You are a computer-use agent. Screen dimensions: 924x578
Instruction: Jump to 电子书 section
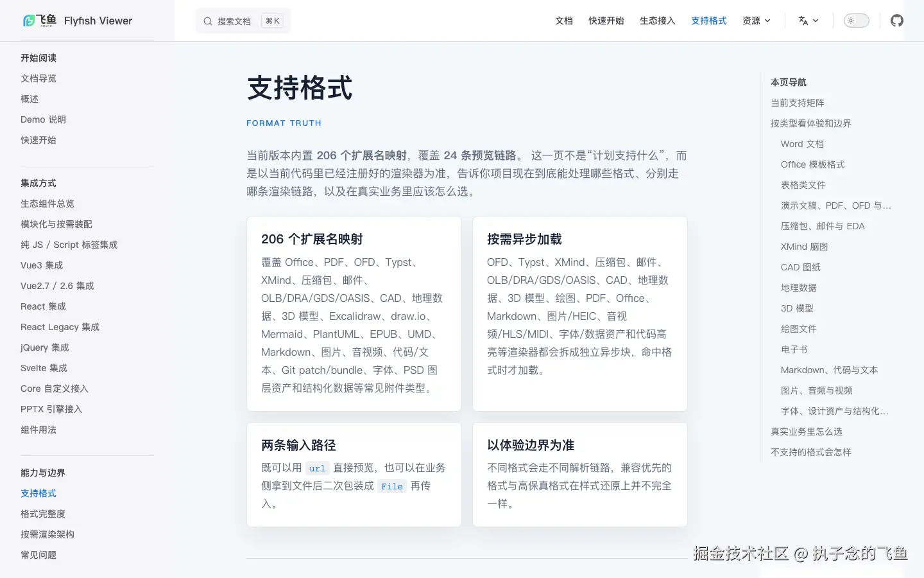tap(794, 349)
